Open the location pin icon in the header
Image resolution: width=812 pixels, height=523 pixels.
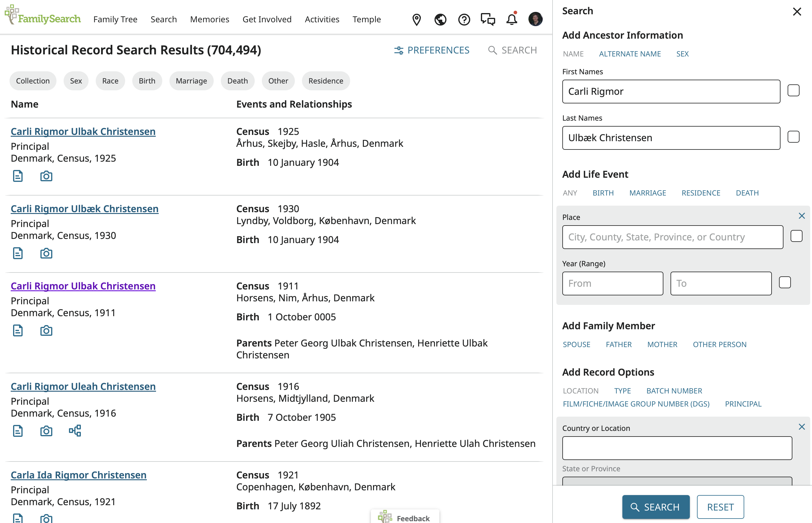click(416, 19)
